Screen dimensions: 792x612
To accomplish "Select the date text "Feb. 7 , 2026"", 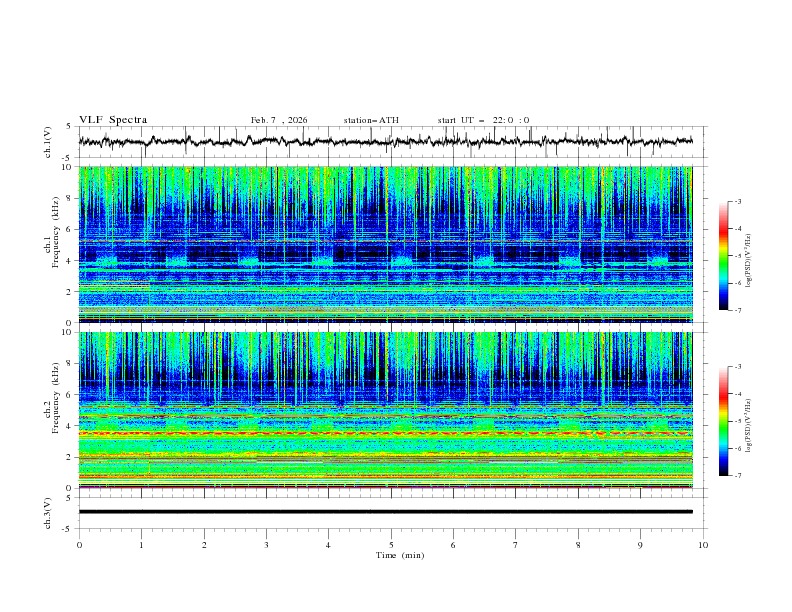I will tap(279, 120).
